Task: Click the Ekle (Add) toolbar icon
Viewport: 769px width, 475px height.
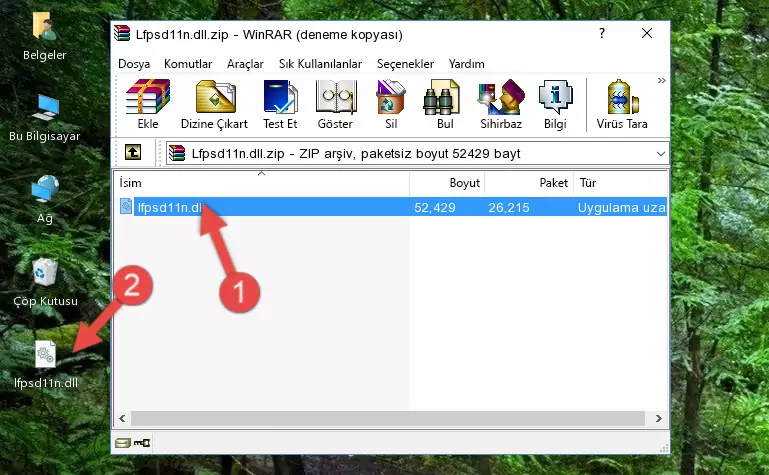Action: pos(148,104)
